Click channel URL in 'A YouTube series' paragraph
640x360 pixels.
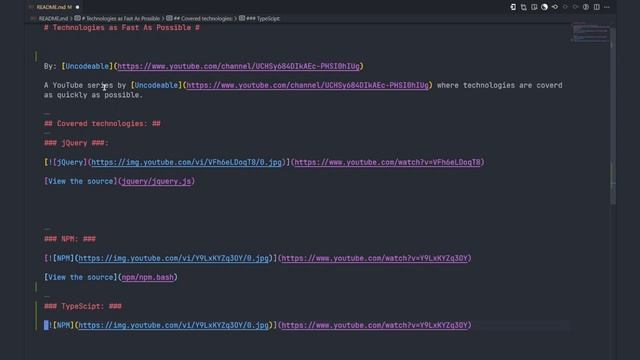308,85
